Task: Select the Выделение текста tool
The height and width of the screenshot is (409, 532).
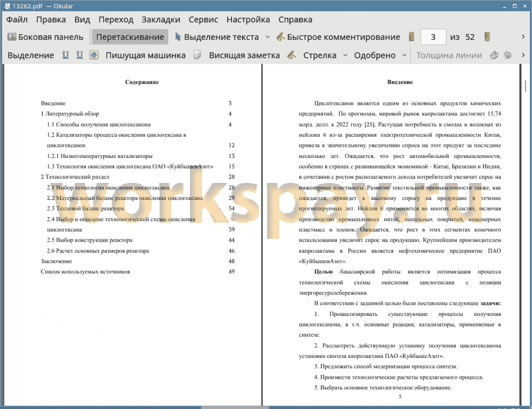Action: tap(217, 37)
